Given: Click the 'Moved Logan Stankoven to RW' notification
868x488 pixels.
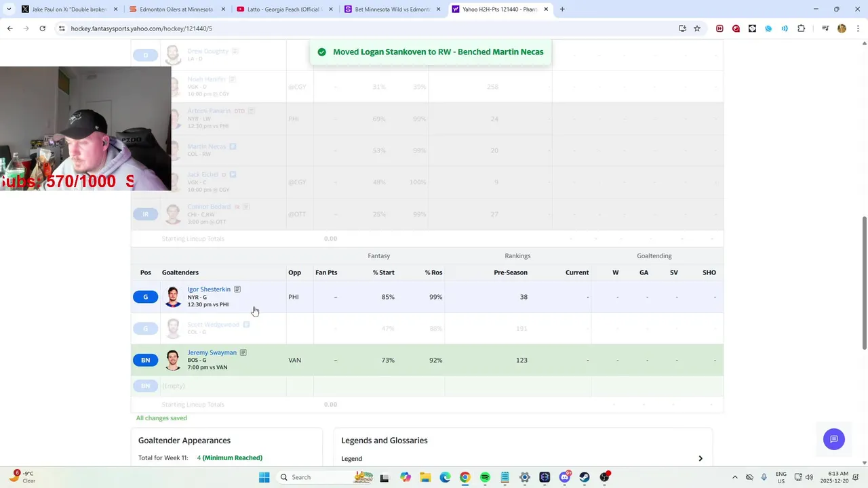Looking at the screenshot, I should [431, 52].
